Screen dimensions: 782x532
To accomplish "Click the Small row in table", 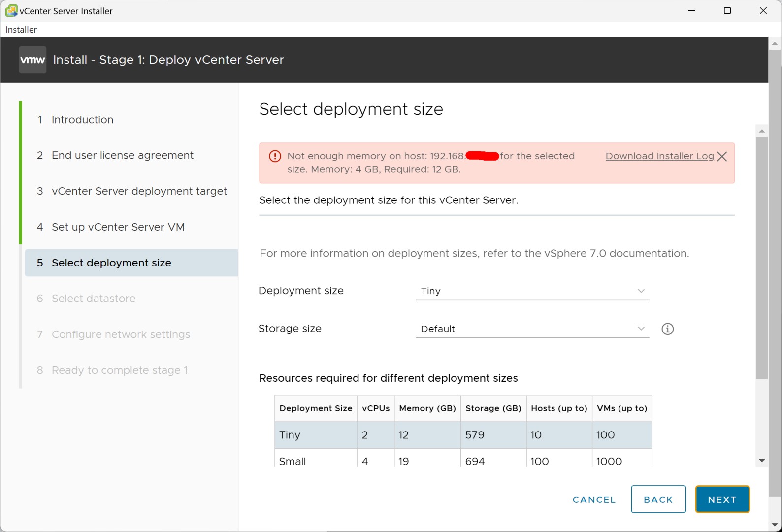I will (x=463, y=459).
